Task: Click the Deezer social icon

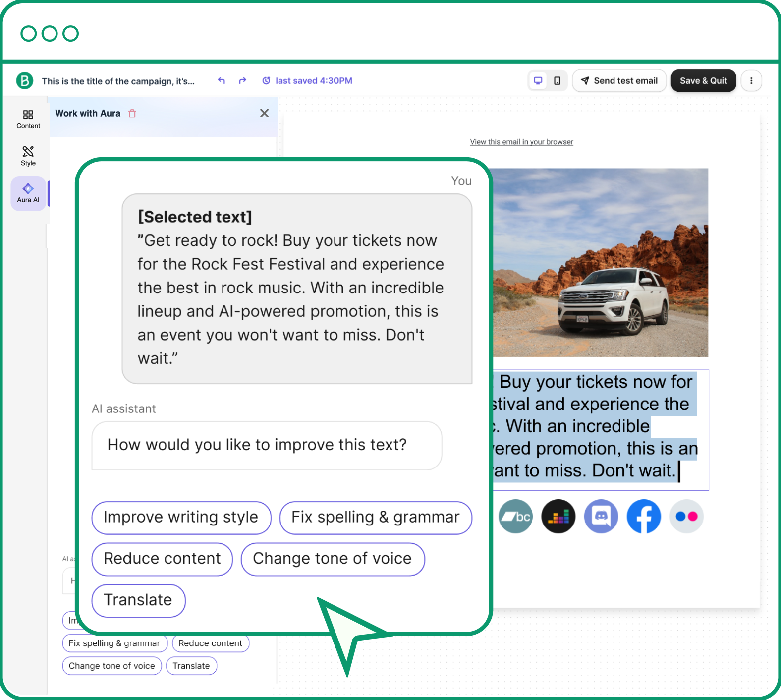Action: 558,517
